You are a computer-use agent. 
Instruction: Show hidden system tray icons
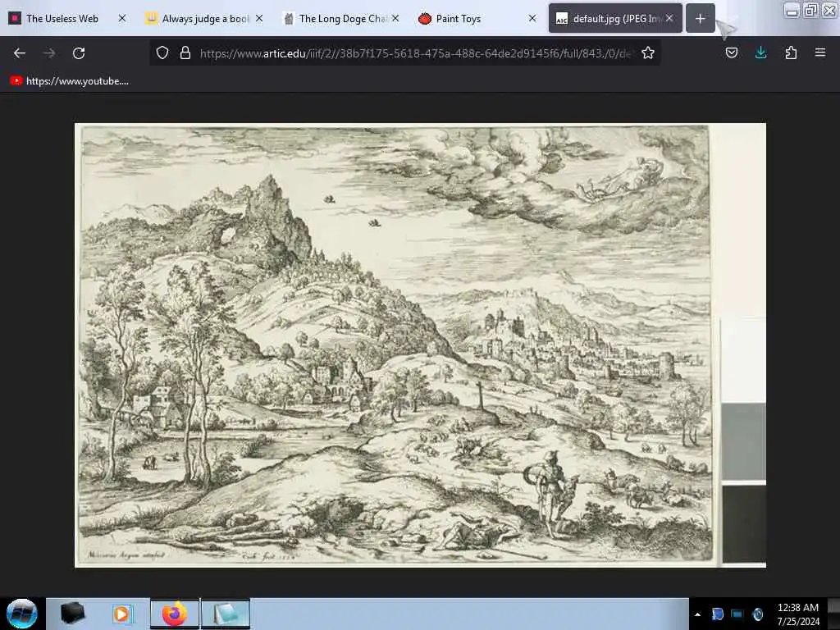click(x=697, y=614)
